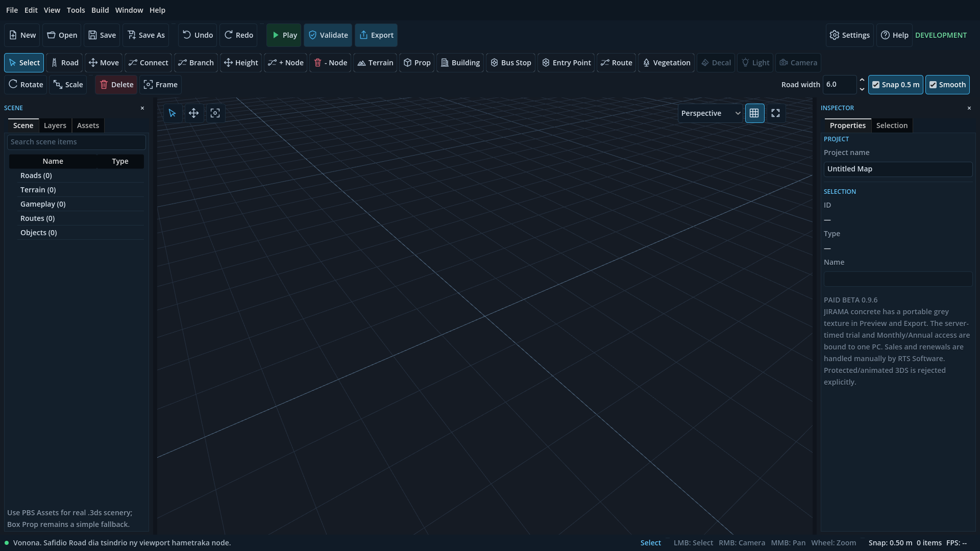
Task: Click the viewport select cursor icon
Action: [172, 113]
